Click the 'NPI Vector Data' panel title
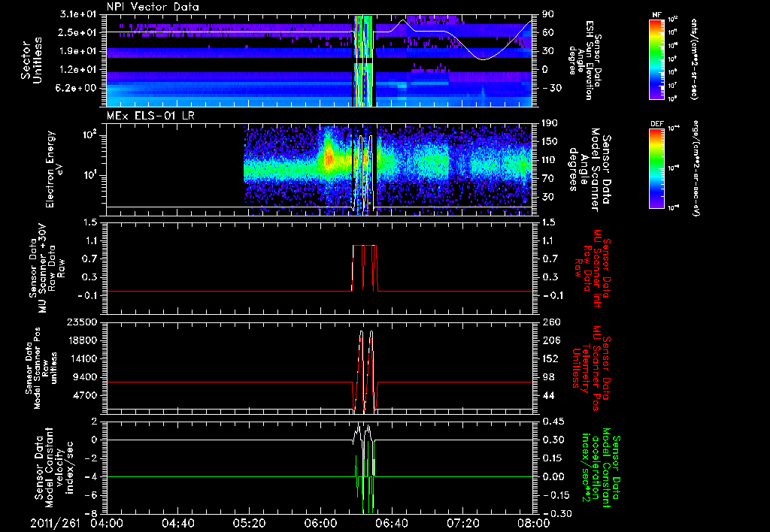The width and height of the screenshot is (770, 532). [x=153, y=7]
